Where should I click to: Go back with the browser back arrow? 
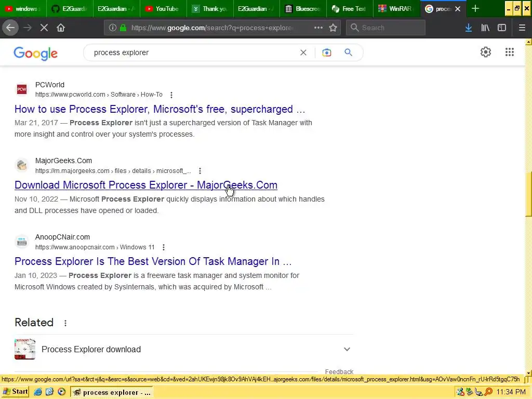pyautogui.click(x=10, y=28)
